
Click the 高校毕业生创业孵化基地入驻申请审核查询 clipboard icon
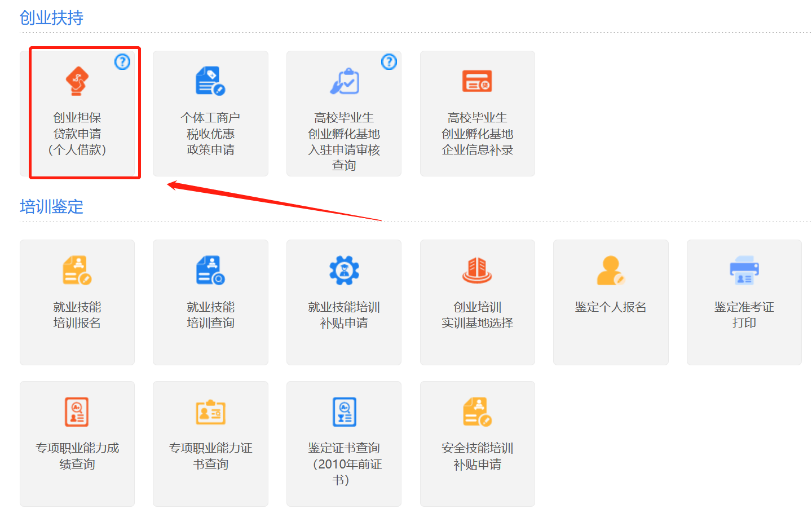click(344, 81)
